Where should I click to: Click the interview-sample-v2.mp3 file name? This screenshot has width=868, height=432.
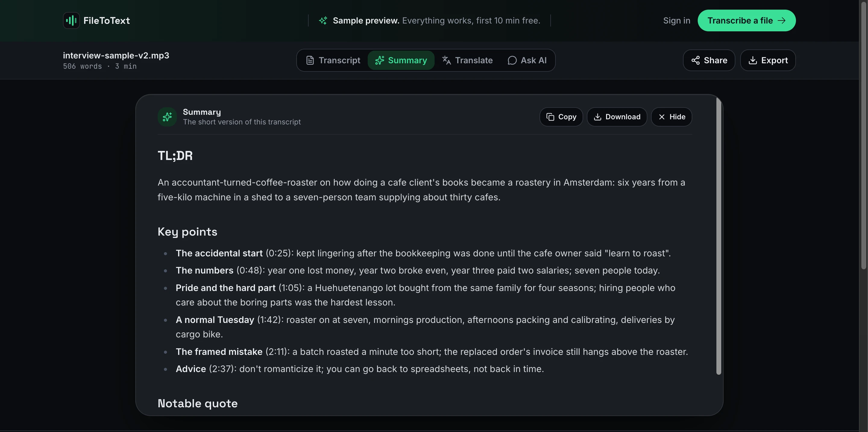(116, 55)
